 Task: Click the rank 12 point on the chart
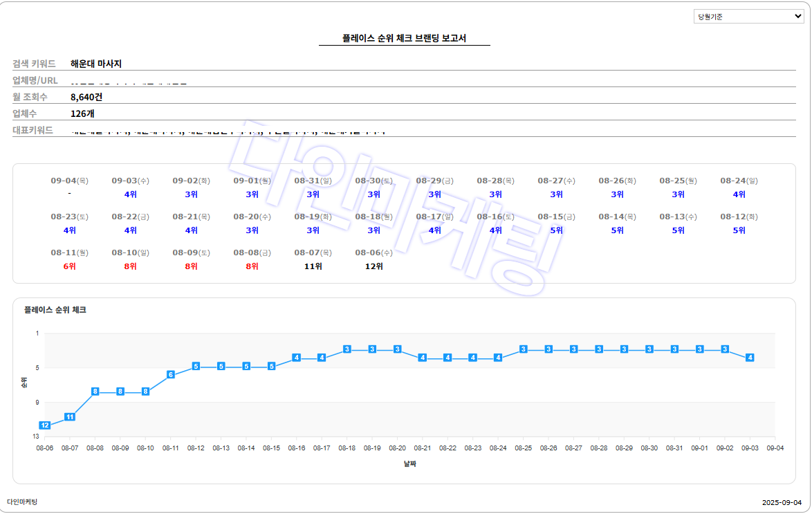point(45,425)
